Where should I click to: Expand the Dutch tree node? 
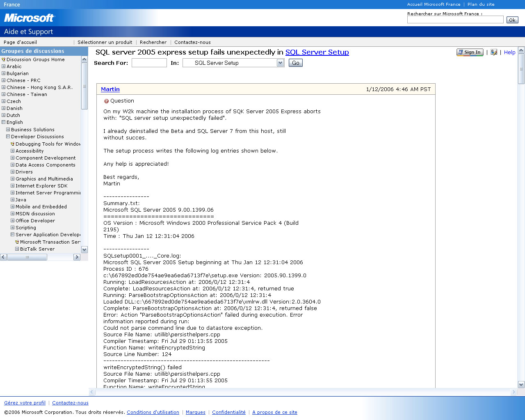tap(3, 115)
